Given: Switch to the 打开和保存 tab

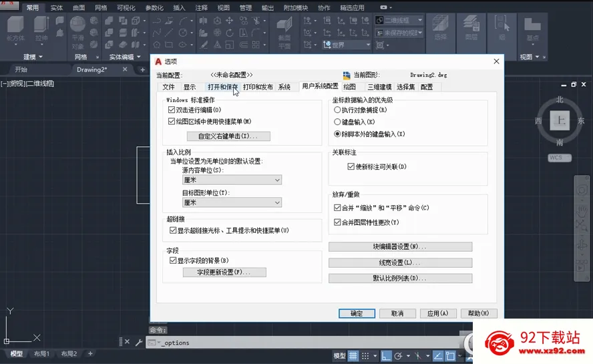Looking at the screenshot, I should 222,87.
